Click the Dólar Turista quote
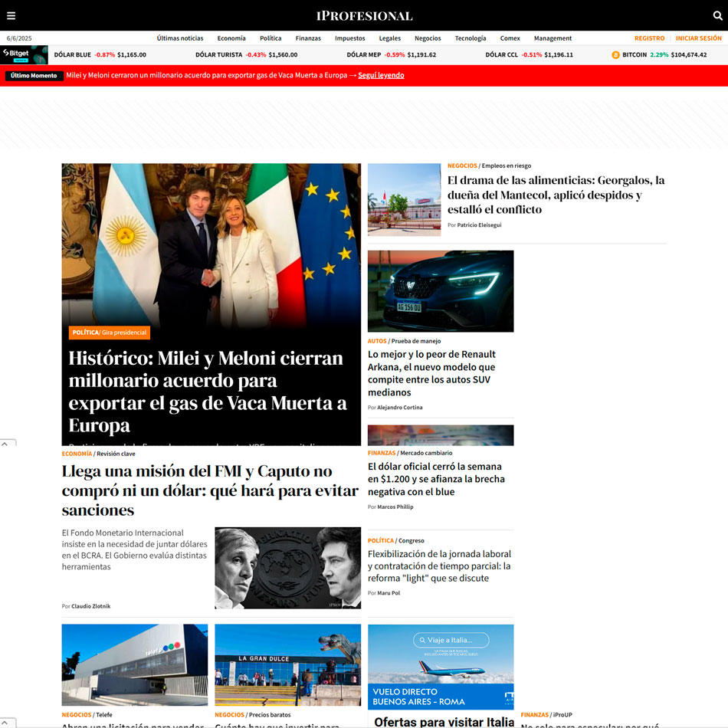Viewport: 728px width, 728px height. click(247, 54)
